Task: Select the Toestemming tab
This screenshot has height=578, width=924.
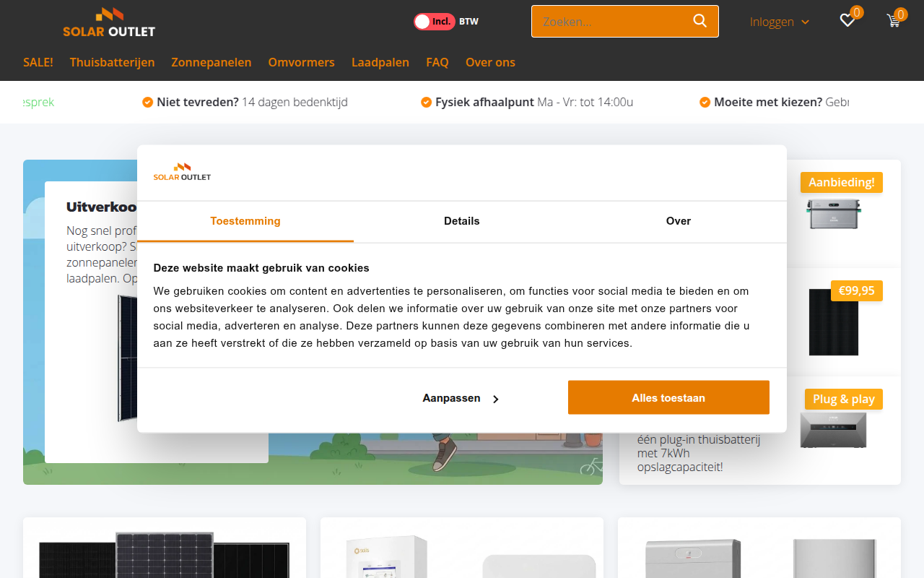Action: 245,221
